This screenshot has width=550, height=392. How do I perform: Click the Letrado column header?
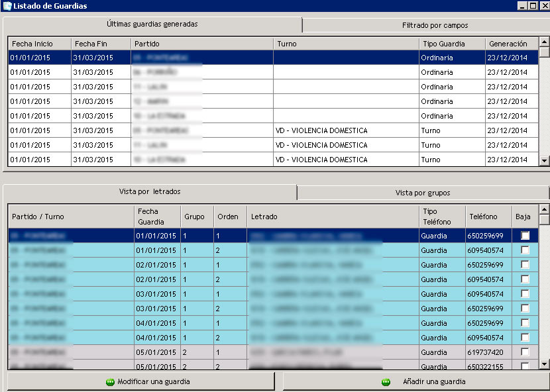tap(333, 217)
